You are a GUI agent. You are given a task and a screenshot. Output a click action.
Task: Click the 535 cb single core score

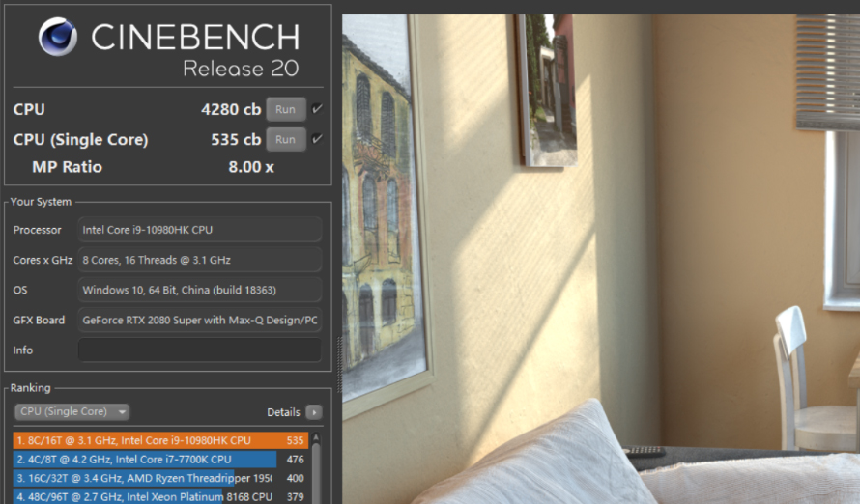pyautogui.click(x=236, y=139)
